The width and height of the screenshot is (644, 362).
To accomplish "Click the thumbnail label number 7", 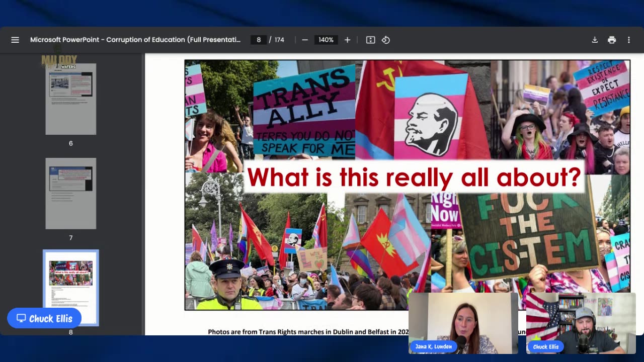I will [71, 238].
